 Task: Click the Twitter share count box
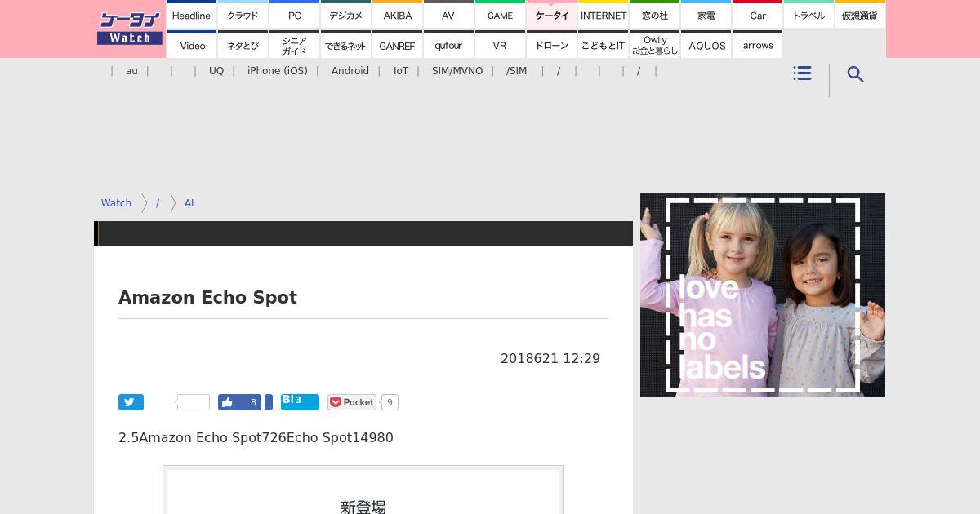194,402
